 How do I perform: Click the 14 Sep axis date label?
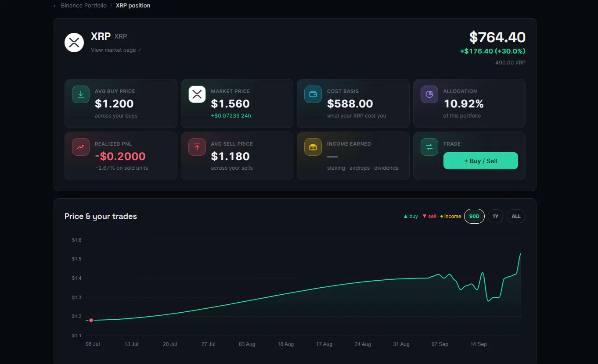tap(479, 344)
